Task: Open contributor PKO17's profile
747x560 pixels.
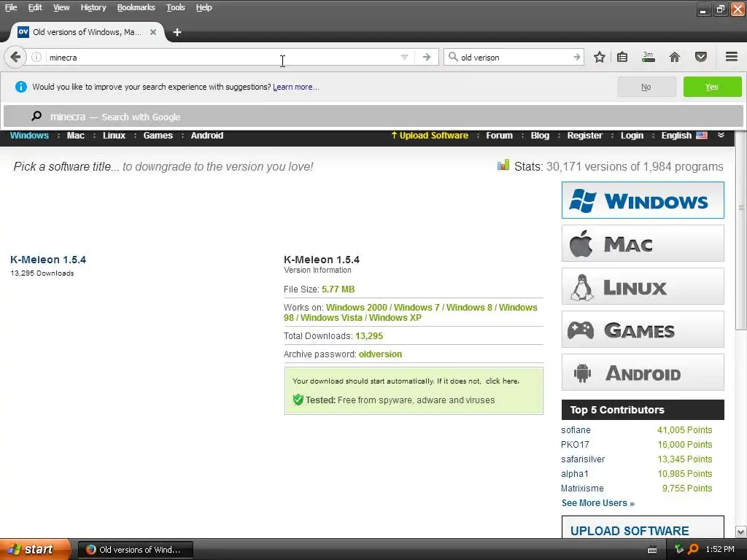Action: pyautogui.click(x=575, y=444)
